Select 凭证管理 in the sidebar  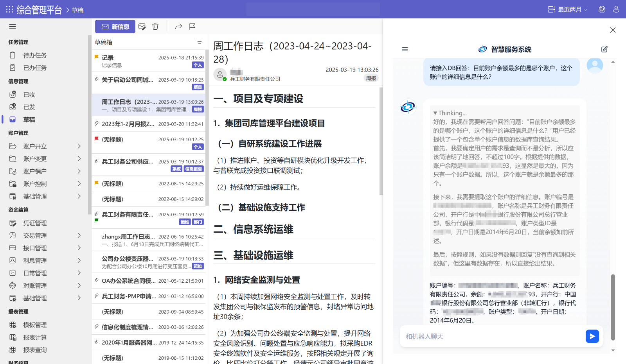pos(35,223)
